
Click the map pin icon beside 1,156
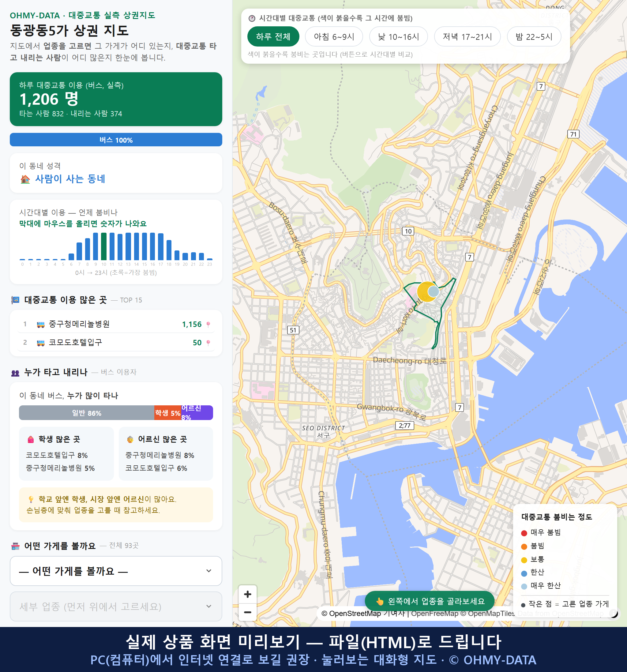(x=208, y=324)
